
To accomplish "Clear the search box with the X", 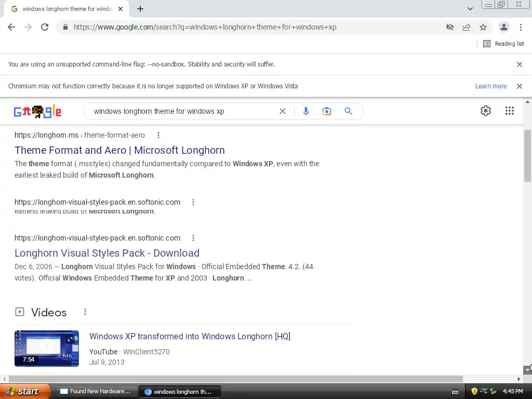I will click(282, 111).
